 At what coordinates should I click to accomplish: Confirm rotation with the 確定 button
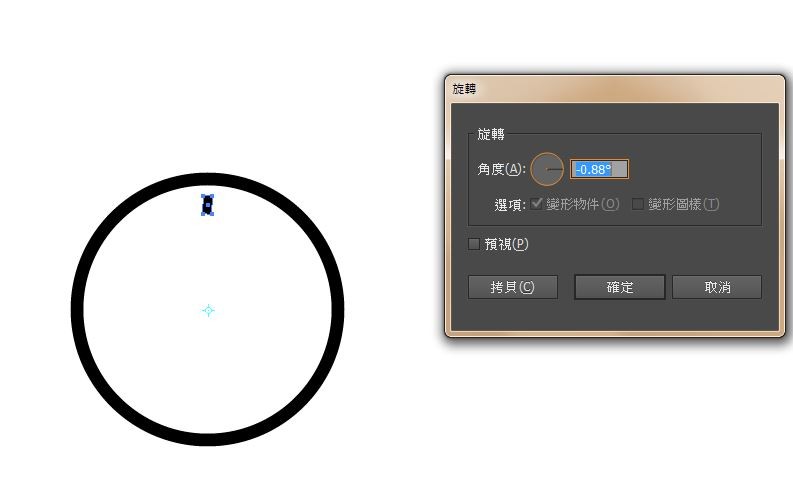coord(620,287)
